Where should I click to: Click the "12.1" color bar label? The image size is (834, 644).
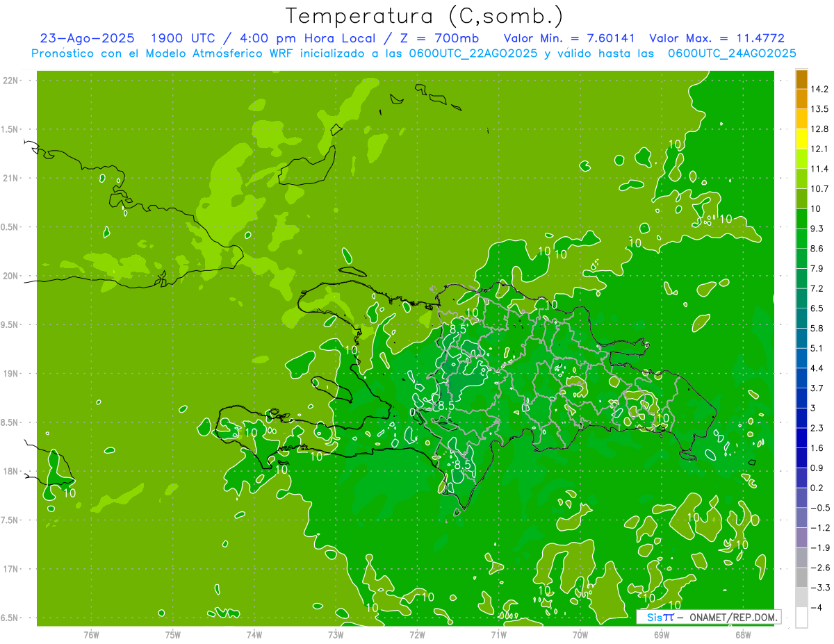819,149
